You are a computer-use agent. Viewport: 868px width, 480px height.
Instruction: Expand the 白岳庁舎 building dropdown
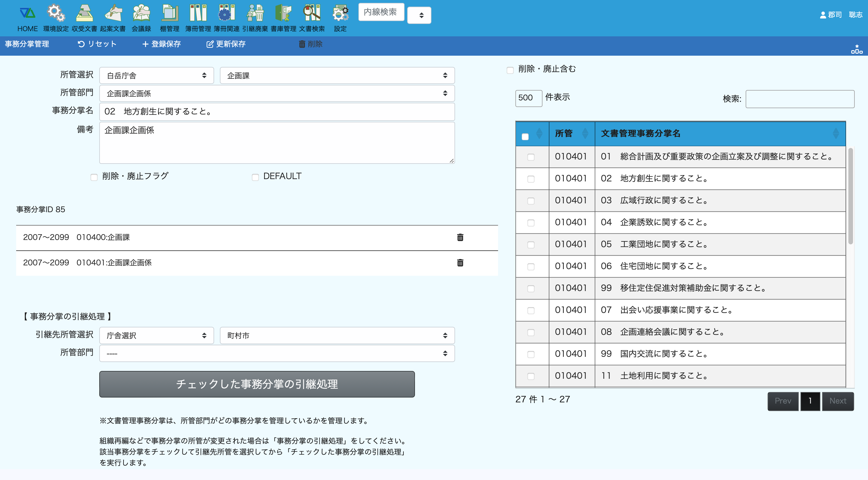click(x=156, y=76)
